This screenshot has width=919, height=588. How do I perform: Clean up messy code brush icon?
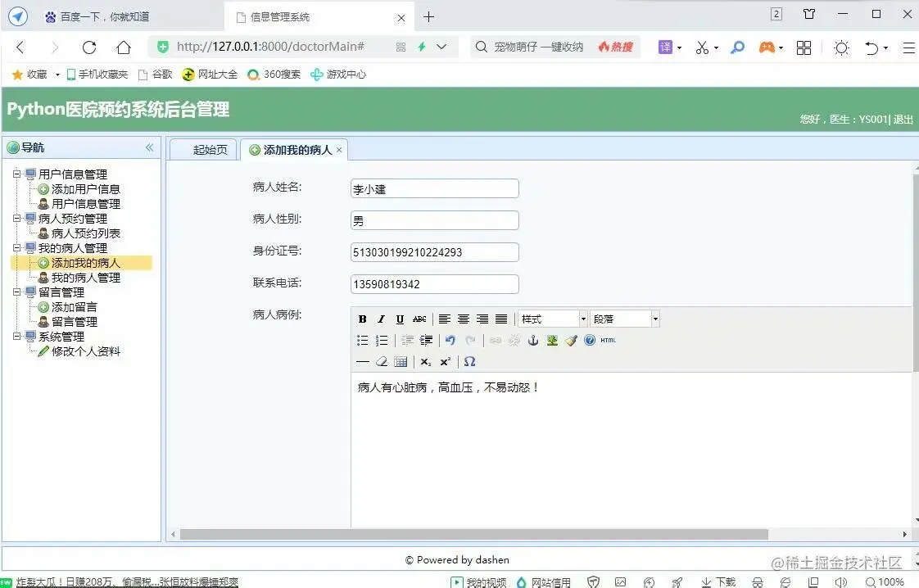571,340
